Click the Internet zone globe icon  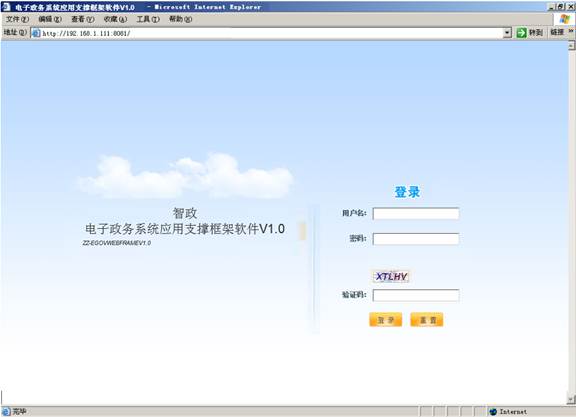(493, 412)
